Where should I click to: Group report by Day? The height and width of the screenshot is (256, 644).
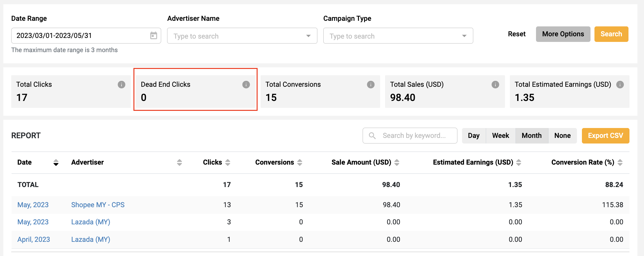click(474, 136)
